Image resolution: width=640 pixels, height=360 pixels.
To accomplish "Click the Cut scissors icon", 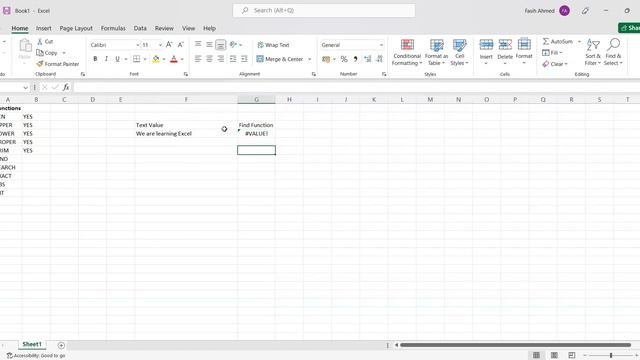I will [40, 42].
